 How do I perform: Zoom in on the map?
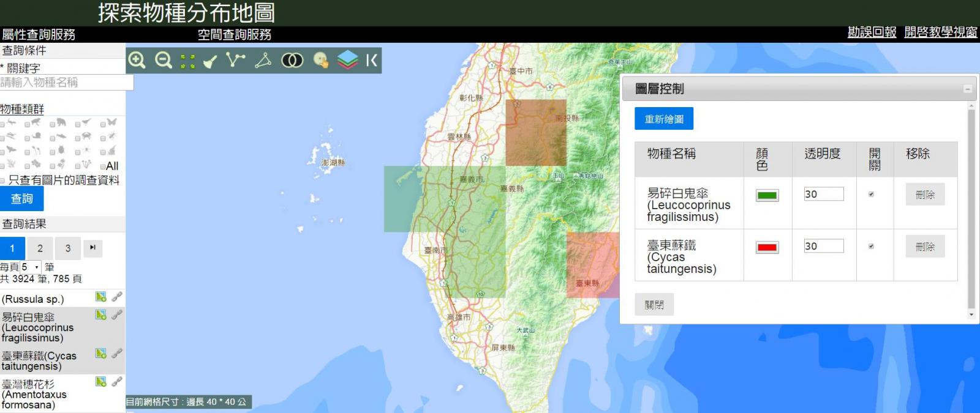[x=137, y=60]
